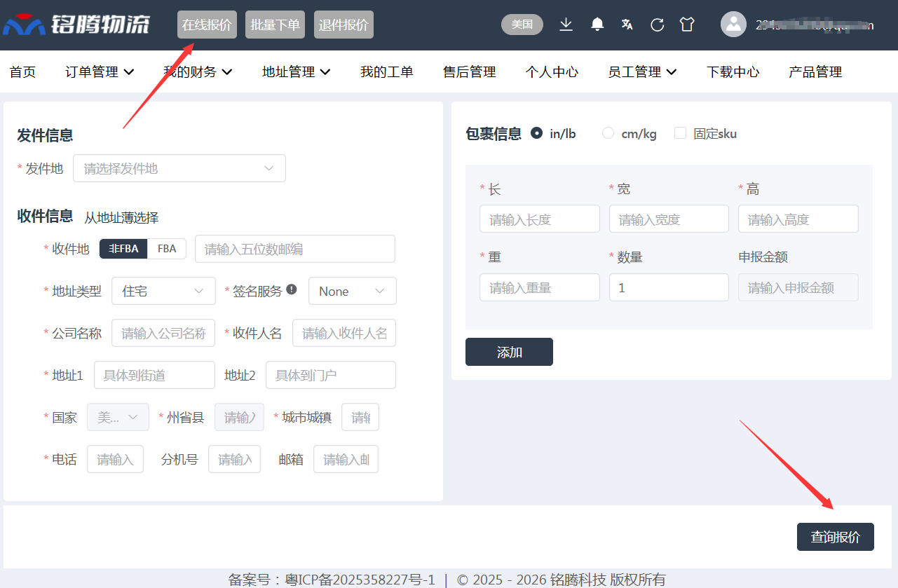Open 我的工单 menu item
Viewport: 898px width, 588px height.
click(387, 71)
